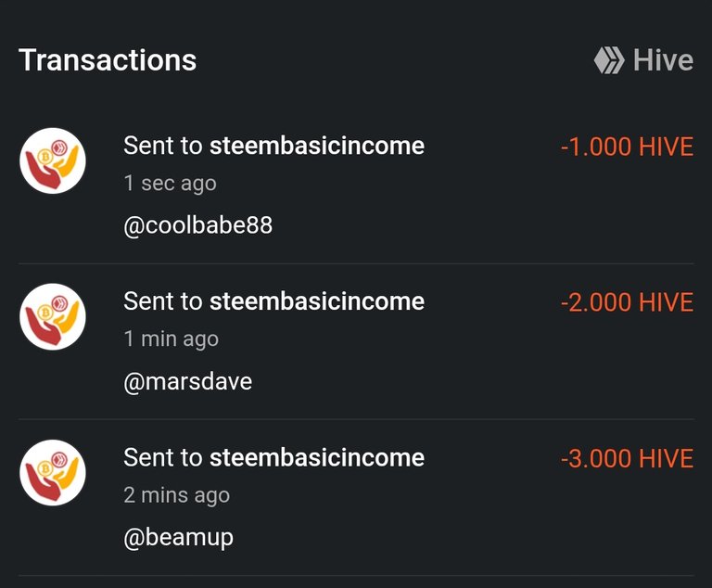Open steembasicincome link in second transaction

(x=317, y=301)
